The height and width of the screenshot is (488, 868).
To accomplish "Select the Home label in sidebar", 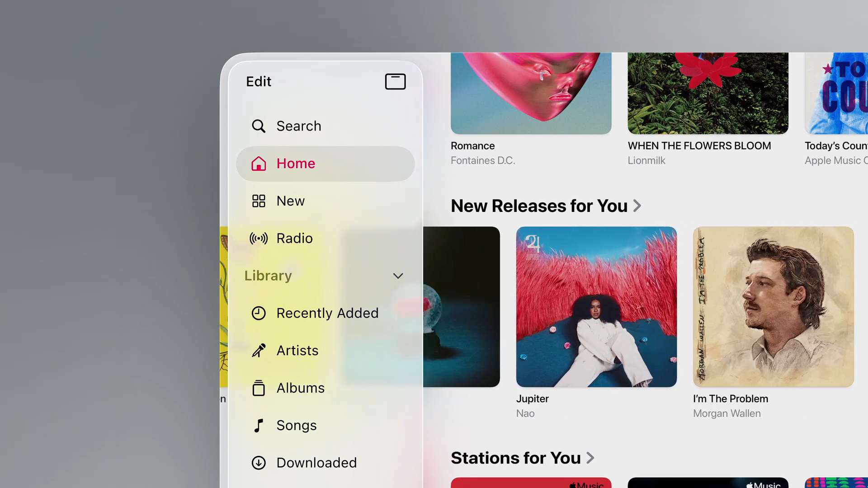I will point(296,164).
